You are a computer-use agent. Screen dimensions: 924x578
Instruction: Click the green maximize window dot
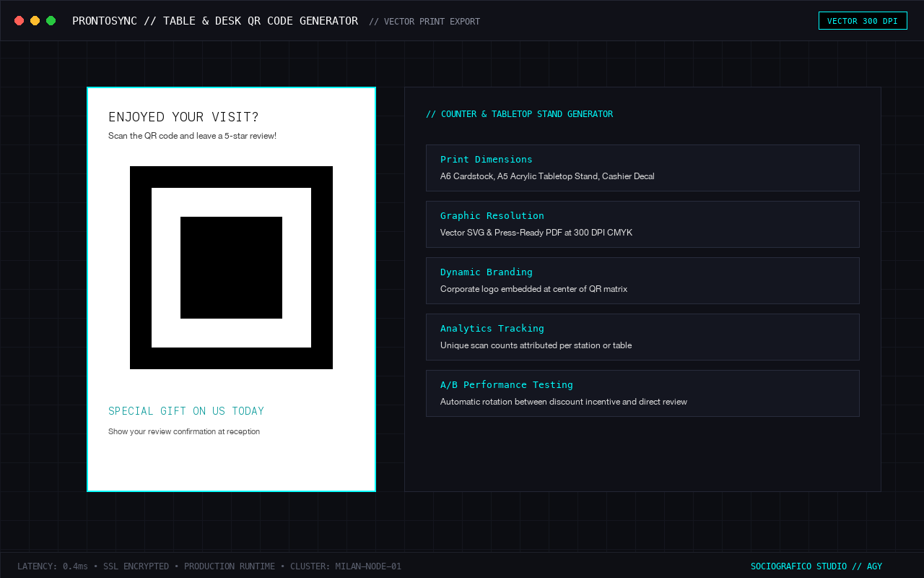[51, 21]
